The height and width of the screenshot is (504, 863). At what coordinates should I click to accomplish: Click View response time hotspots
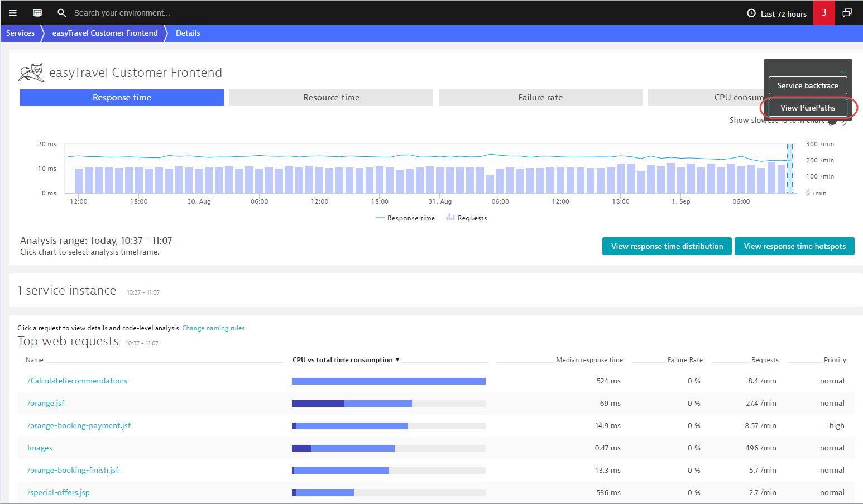coord(794,246)
